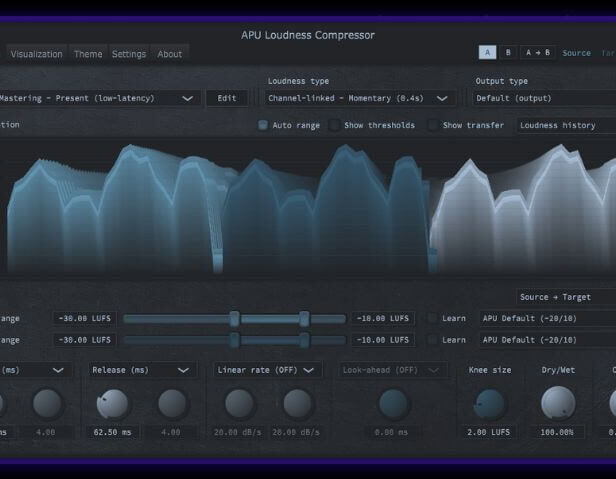Open the Loudness type dropdown
616x479 pixels.
coord(359,98)
